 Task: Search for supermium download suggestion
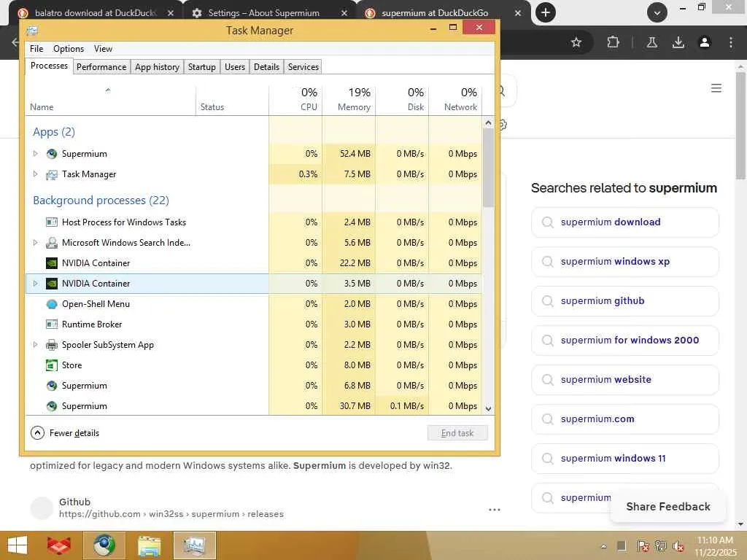624,222
